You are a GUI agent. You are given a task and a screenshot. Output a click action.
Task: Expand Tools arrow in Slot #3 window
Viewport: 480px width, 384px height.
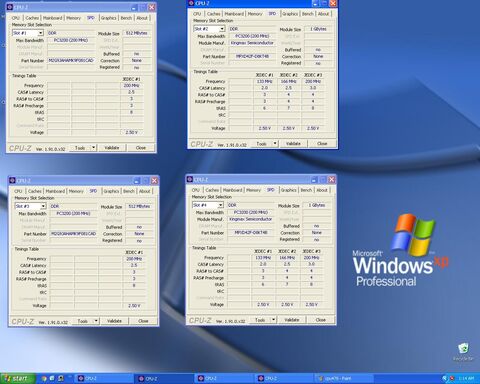point(96,321)
